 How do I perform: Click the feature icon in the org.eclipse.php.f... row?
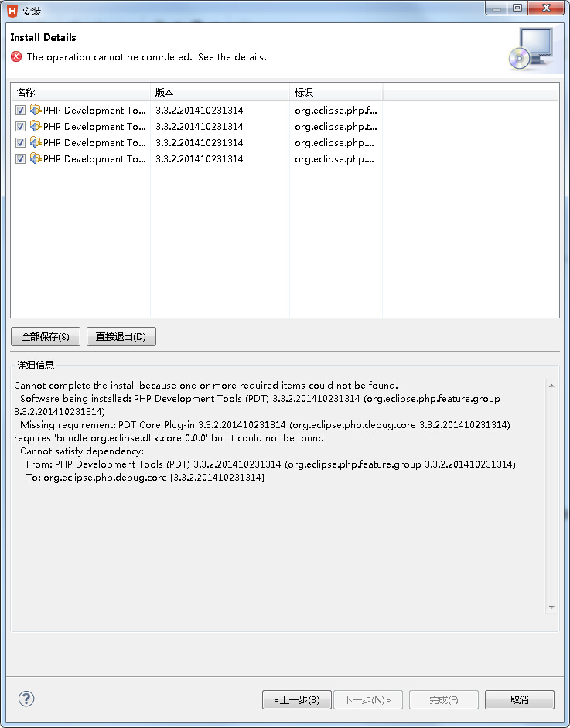click(36, 110)
